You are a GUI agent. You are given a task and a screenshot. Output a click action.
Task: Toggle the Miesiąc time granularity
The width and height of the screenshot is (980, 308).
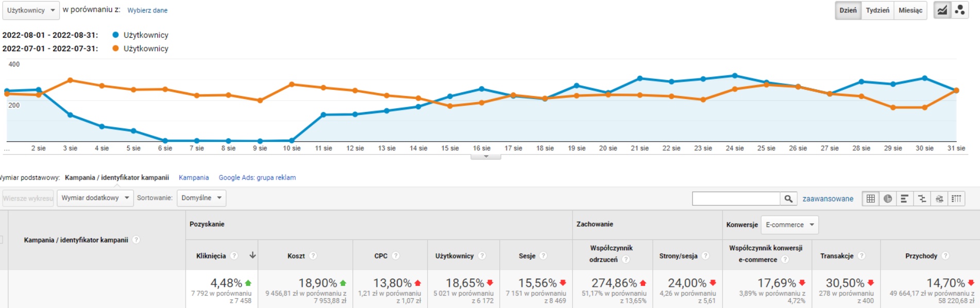tap(910, 10)
